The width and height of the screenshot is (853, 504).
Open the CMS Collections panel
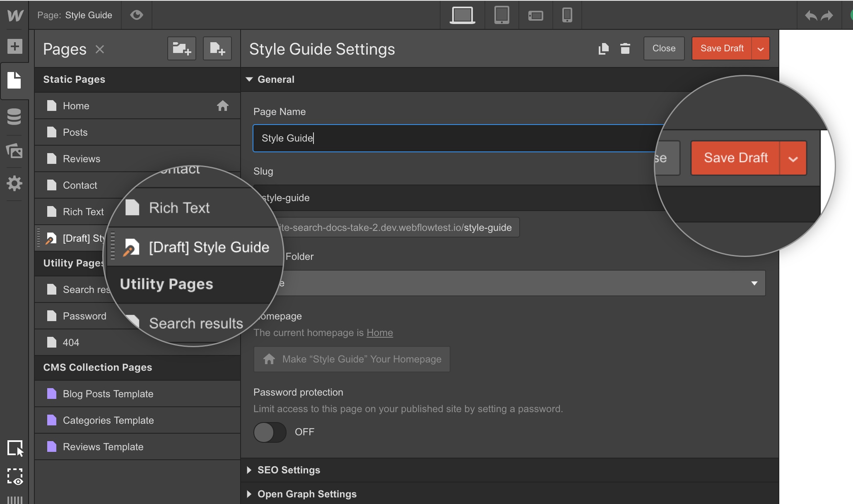(x=14, y=117)
